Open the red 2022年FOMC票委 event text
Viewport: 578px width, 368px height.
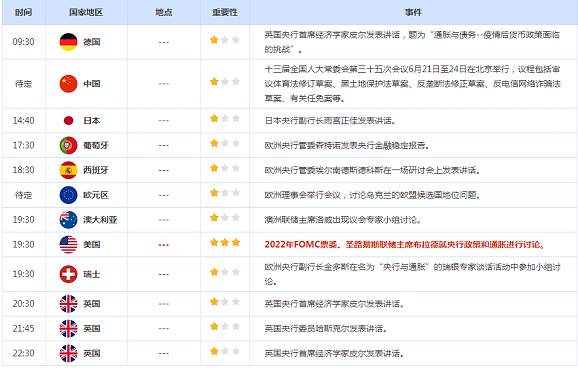[404, 244]
